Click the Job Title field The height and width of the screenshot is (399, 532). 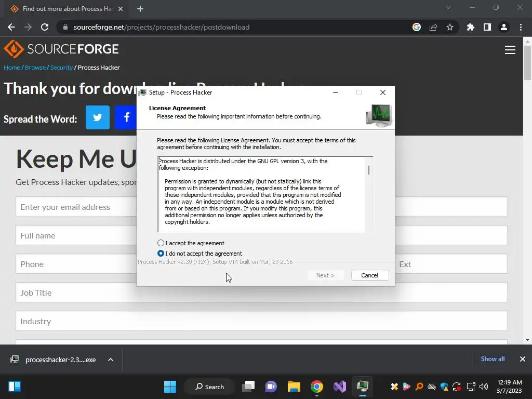[261, 292]
